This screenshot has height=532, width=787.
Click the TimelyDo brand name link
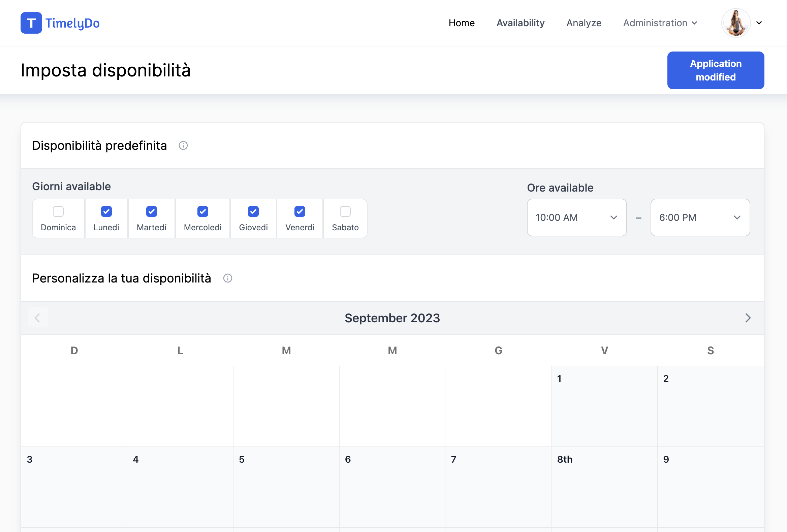tap(72, 23)
